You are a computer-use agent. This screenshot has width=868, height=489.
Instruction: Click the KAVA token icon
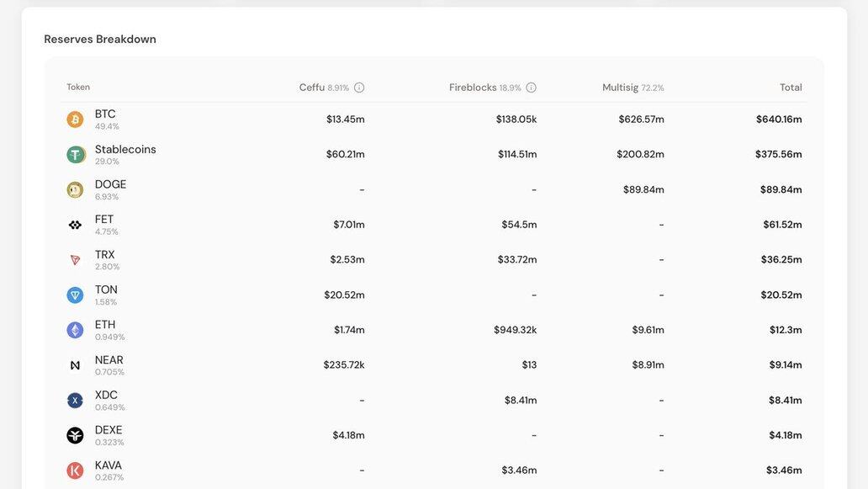click(x=76, y=470)
